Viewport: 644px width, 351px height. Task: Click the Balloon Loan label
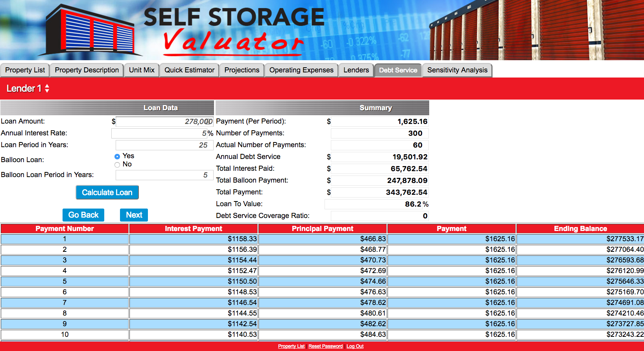tap(22, 160)
